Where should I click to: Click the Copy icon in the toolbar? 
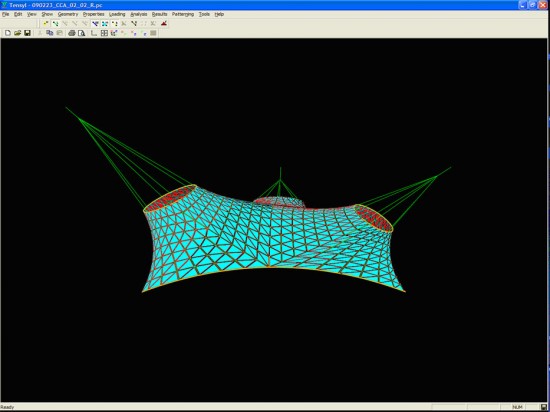[50, 33]
